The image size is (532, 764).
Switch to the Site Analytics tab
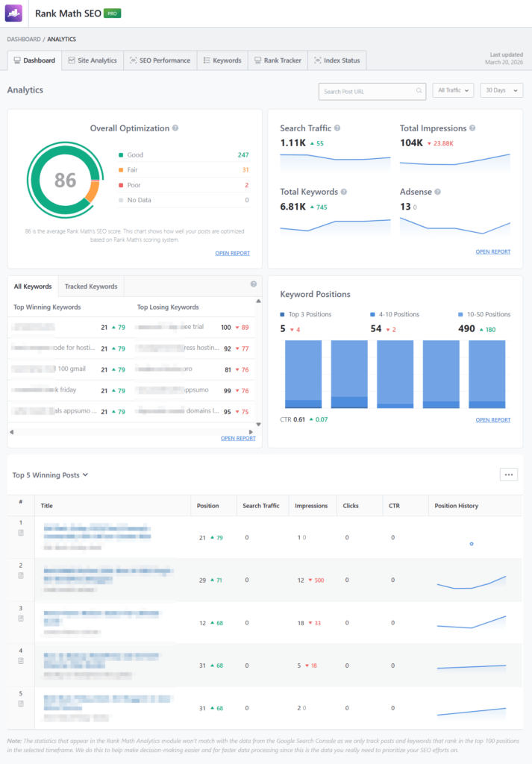tap(93, 60)
